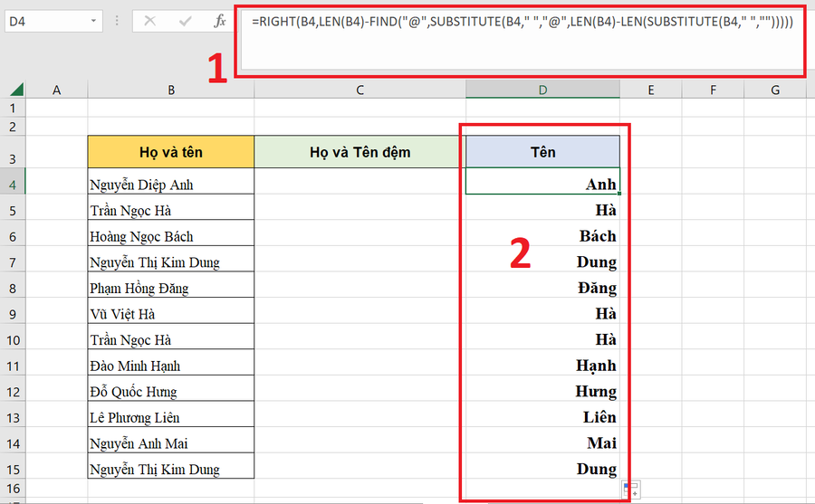This screenshot has width=815, height=504.
Task: Click result cell 'Bách'
Action: click(542, 233)
